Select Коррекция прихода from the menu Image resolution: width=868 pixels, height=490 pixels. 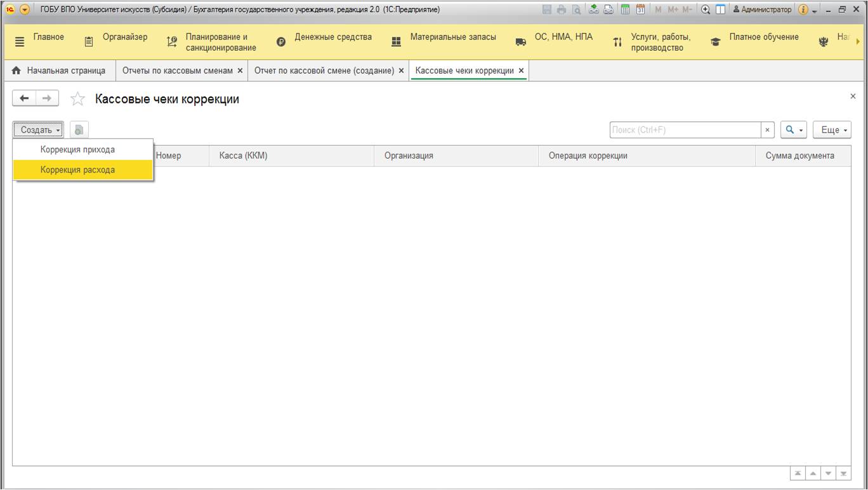[77, 150]
